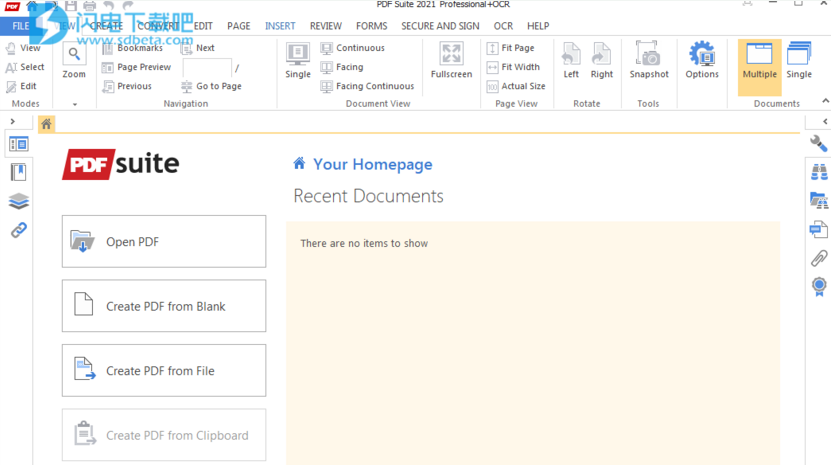This screenshot has height=465, width=831.
Task: Enable Facing document view
Action: (x=342, y=67)
